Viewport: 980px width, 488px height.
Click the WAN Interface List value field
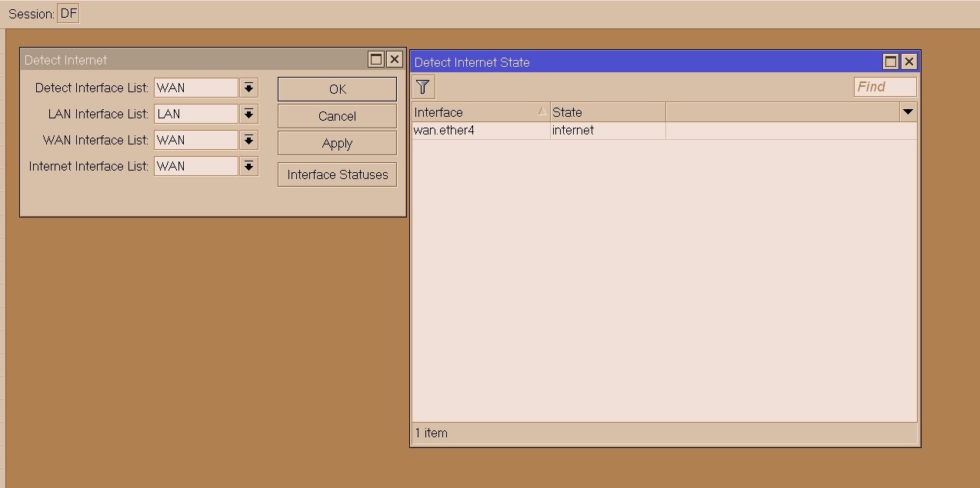196,140
